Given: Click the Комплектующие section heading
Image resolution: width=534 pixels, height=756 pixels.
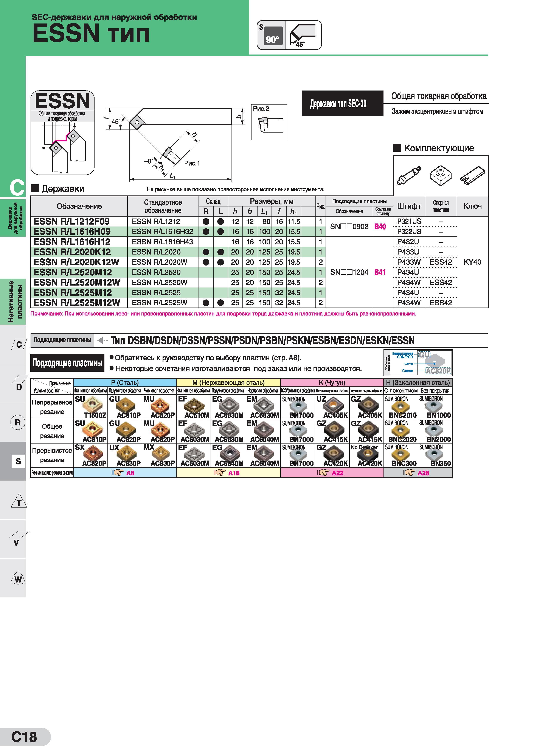Looking at the screenshot, I should coord(434,148).
